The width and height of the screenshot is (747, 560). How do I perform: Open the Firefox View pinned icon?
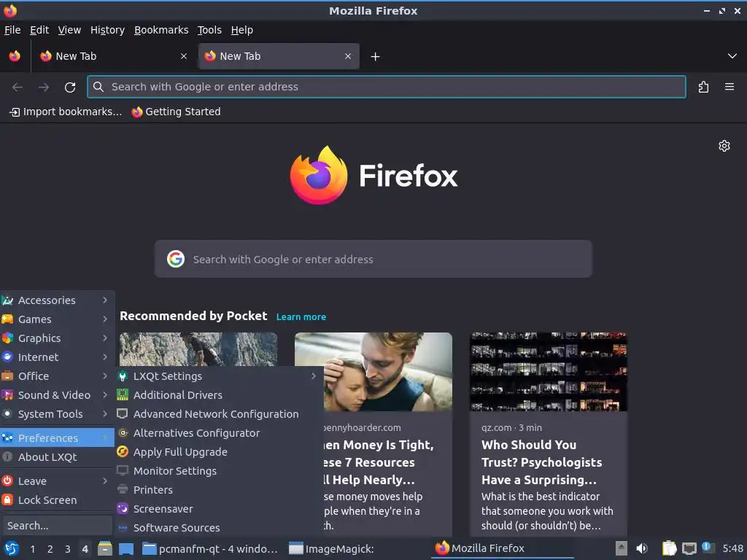(15, 56)
